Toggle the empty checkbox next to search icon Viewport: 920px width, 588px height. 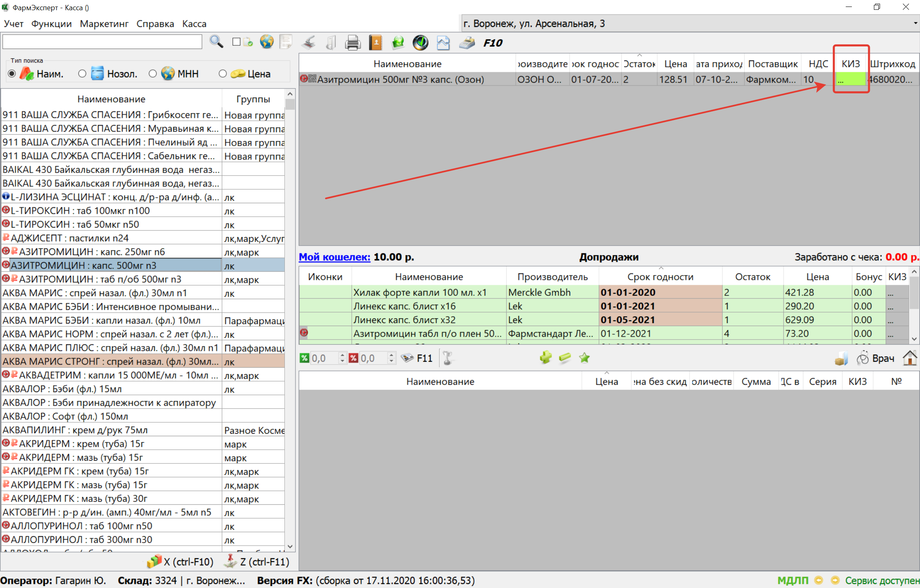pyautogui.click(x=236, y=42)
